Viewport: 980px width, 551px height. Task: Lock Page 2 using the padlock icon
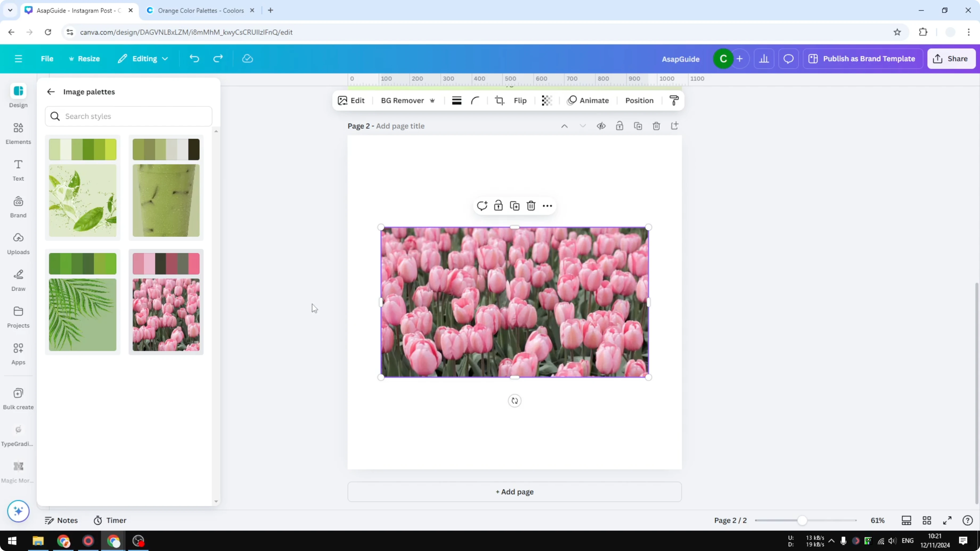(619, 126)
